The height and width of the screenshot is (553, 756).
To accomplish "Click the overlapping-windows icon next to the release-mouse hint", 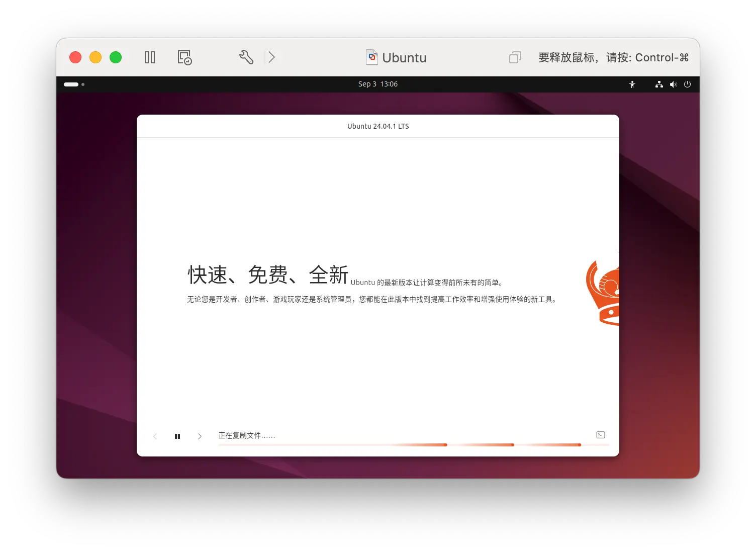I will 515,57.
